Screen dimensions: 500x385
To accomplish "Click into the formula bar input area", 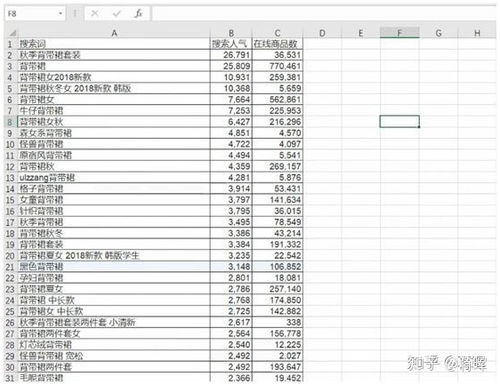I will click(x=323, y=14).
